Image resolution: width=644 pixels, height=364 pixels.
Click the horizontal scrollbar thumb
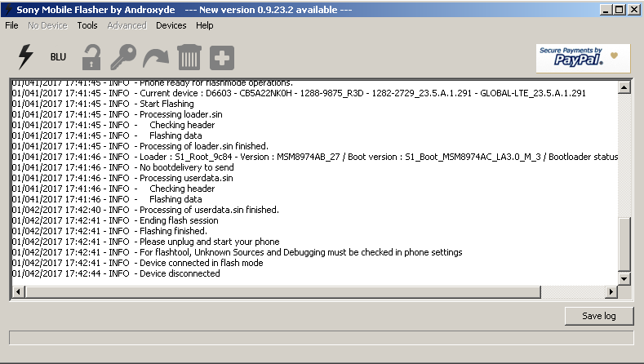click(282, 292)
